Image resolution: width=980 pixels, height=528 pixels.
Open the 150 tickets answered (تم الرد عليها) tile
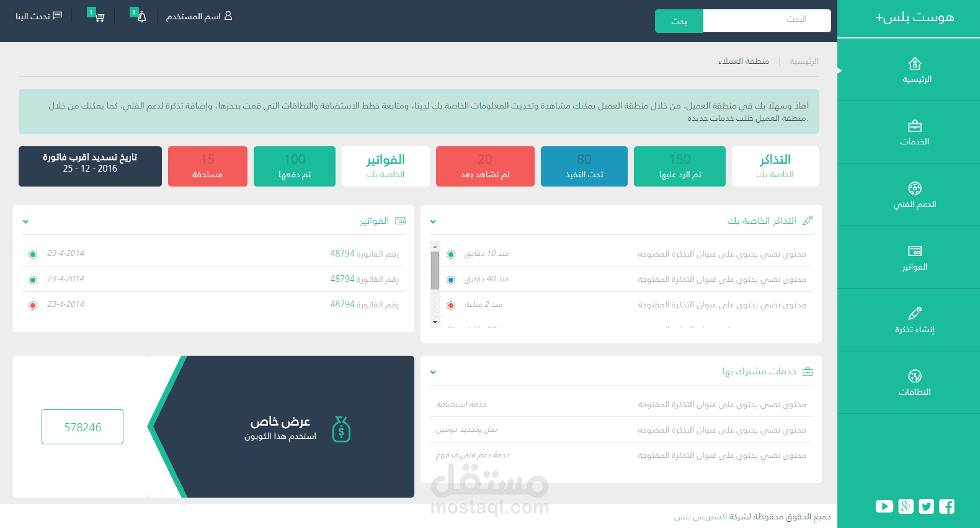click(680, 166)
